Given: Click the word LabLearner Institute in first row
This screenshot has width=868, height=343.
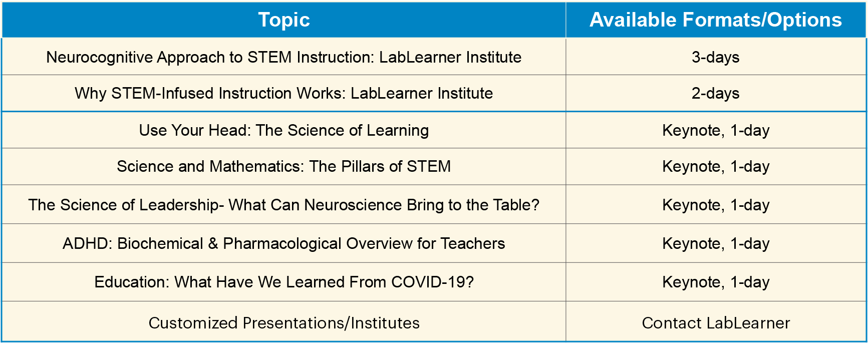Looking at the screenshot, I should tap(450, 57).
